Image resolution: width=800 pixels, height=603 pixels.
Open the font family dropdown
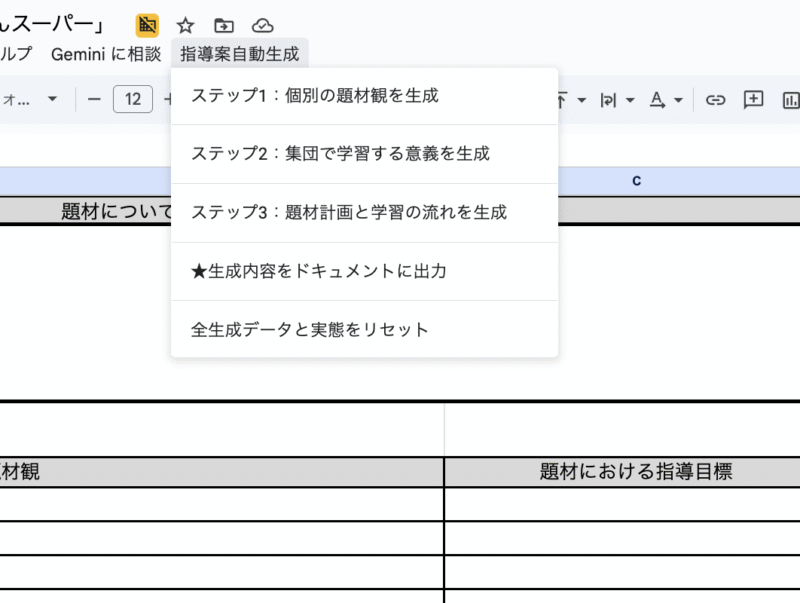click(x=52, y=100)
